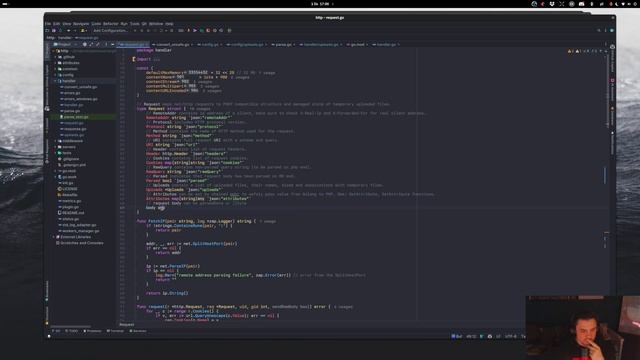
Task: Open the TODO tool window button
Action: point(72,331)
